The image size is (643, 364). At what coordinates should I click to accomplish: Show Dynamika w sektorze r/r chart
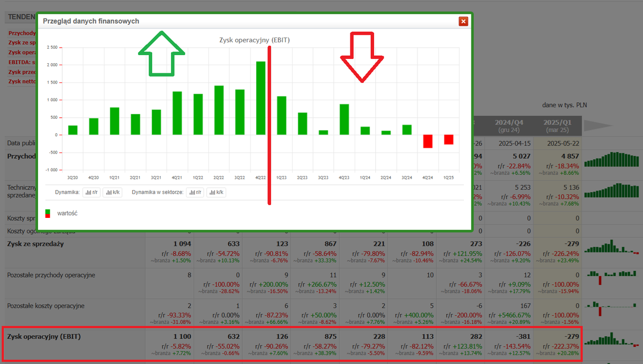coord(195,192)
